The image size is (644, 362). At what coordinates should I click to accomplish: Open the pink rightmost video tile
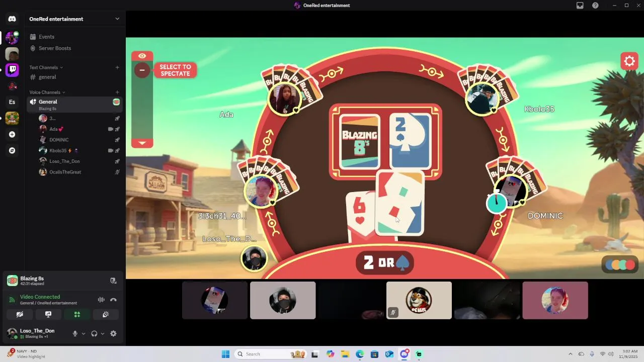point(555,300)
